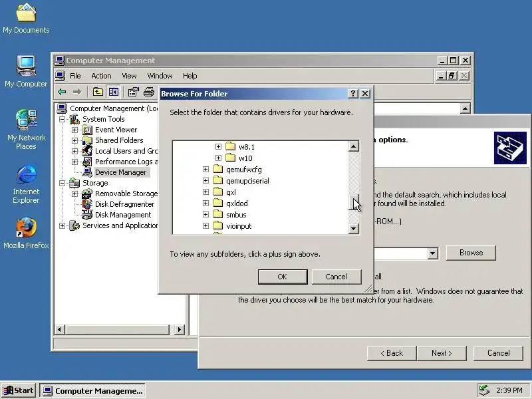The height and width of the screenshot is (399, 532).
Task: Click Next in the hardware wizard
Action: tap(442, 353)
